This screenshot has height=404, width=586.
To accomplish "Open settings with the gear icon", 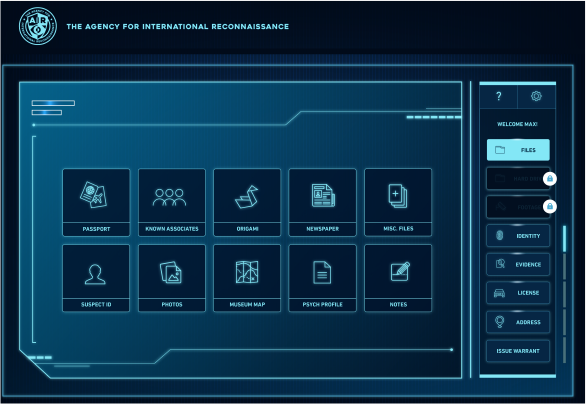I will (x=536, y=96).
